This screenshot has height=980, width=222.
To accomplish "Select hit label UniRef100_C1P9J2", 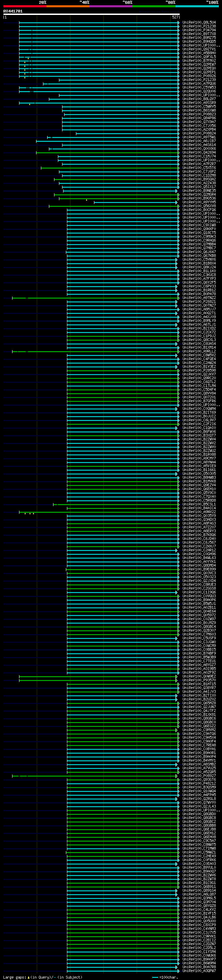I will 199,336.
